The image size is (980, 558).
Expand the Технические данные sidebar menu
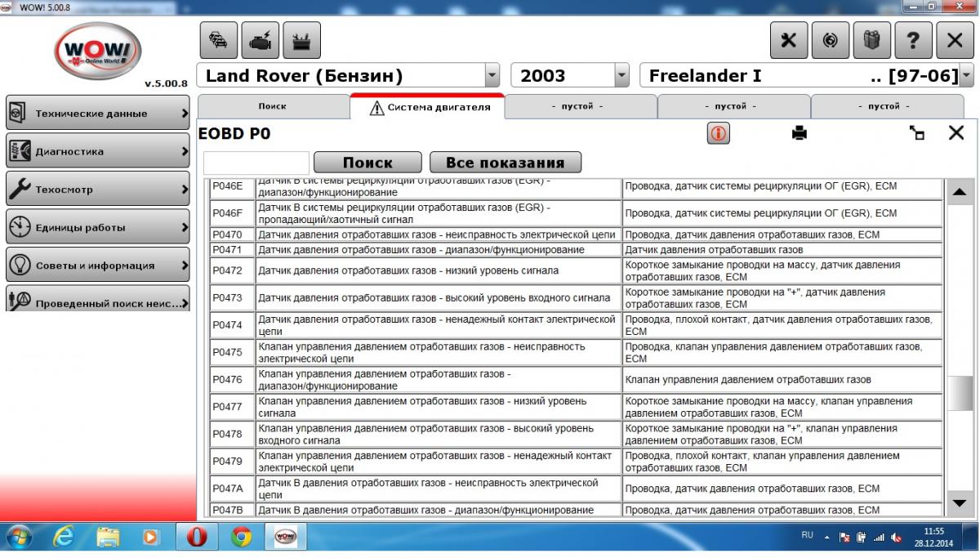coord(98,114)
